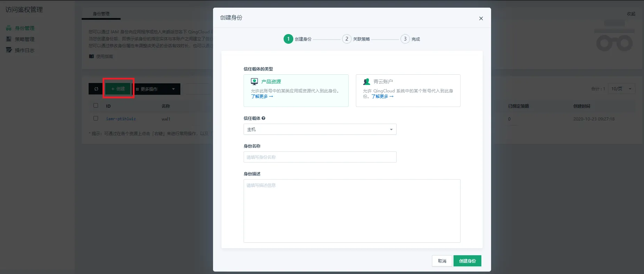Select the 产品资源 trust carrier type card
This screenshot has height=274, width=644.
coord(296,90)
